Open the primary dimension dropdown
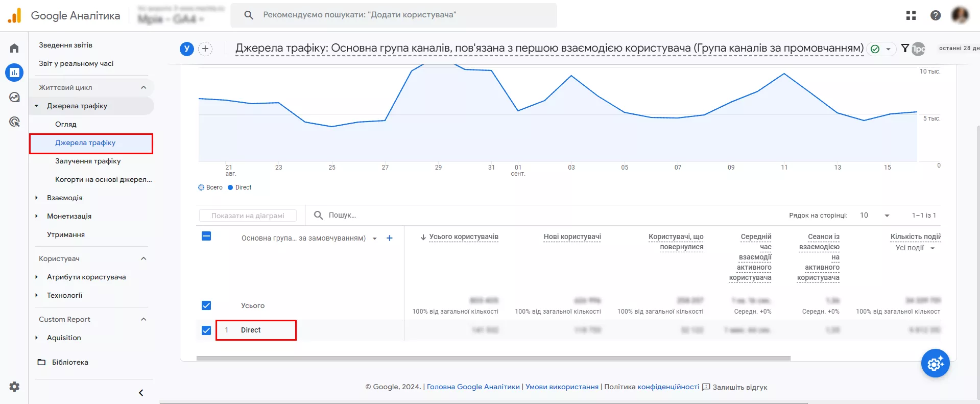The image size is (980, 404). click(375, 239)
